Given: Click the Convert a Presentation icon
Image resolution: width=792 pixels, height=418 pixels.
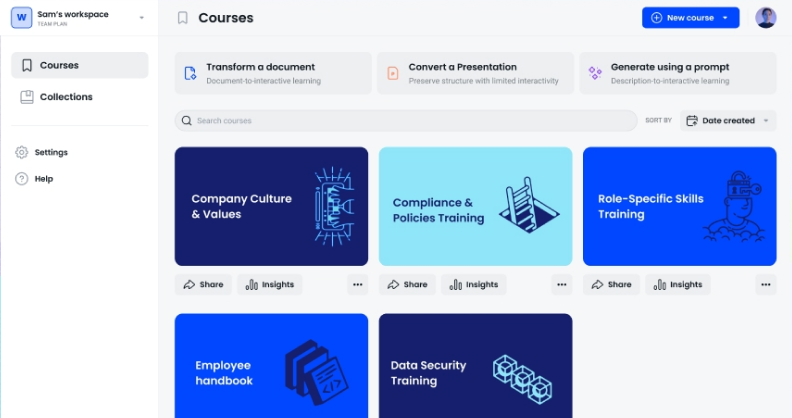Looking at the screenshot, I should tap(392, 73).
